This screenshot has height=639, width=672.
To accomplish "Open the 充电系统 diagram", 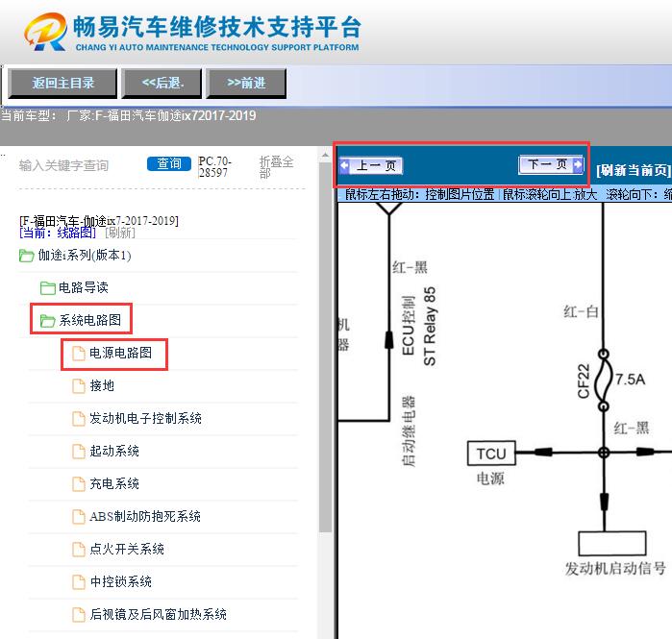I will tap(114, 484).
